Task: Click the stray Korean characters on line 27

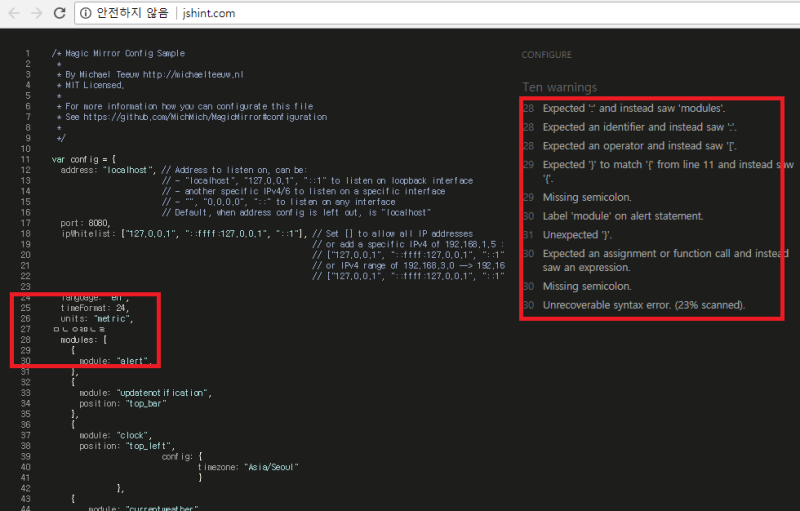Action: [80, 329]
